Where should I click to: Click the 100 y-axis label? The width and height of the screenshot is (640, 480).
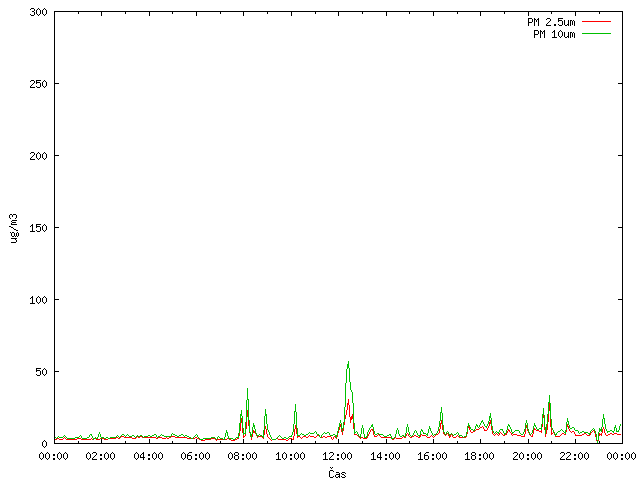click(x=38, y=300)
